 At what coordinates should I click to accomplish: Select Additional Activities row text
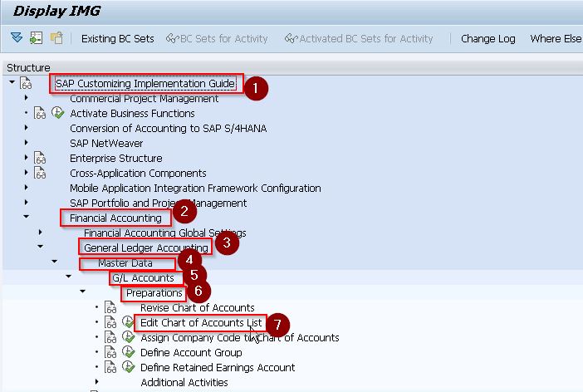coord(184,382)
